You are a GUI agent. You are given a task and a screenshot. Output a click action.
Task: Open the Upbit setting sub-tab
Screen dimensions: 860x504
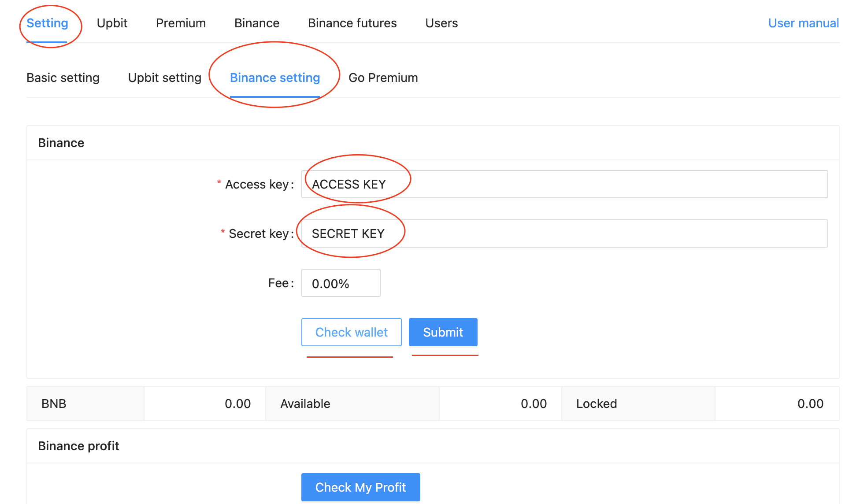(164, 78)
